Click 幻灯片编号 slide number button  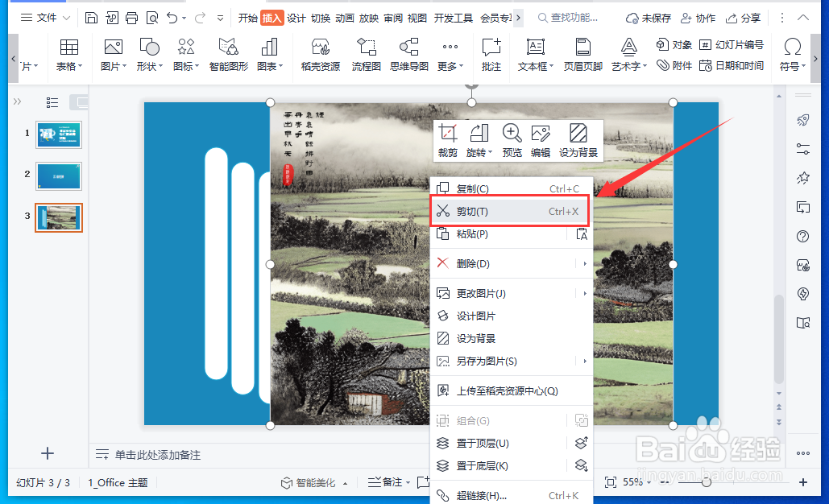pyautogui.click(x=732, y=45)
